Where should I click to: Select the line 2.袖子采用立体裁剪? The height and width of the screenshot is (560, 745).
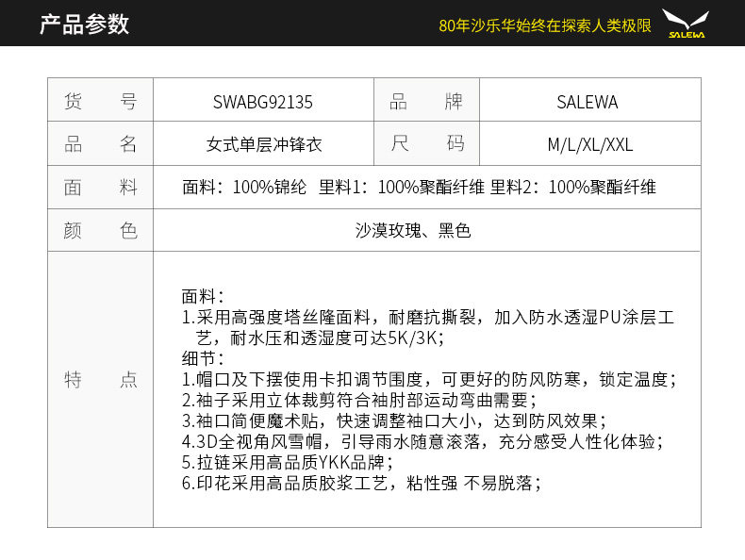[359, 401]
